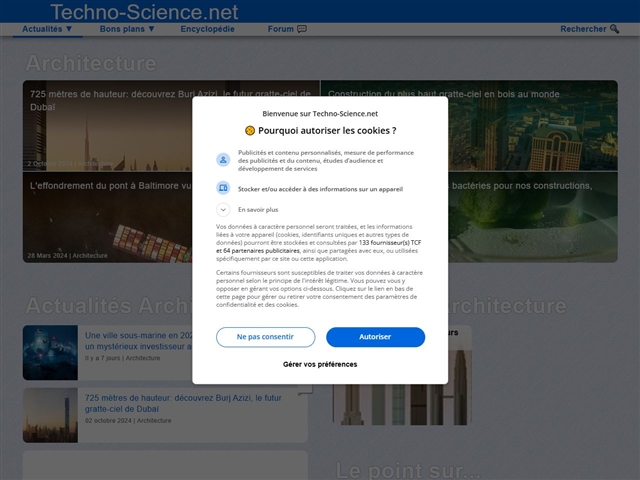Click the Rechercher magnifier icon
The width and height of the screenshot is (640, 480).
click(614, 29)
